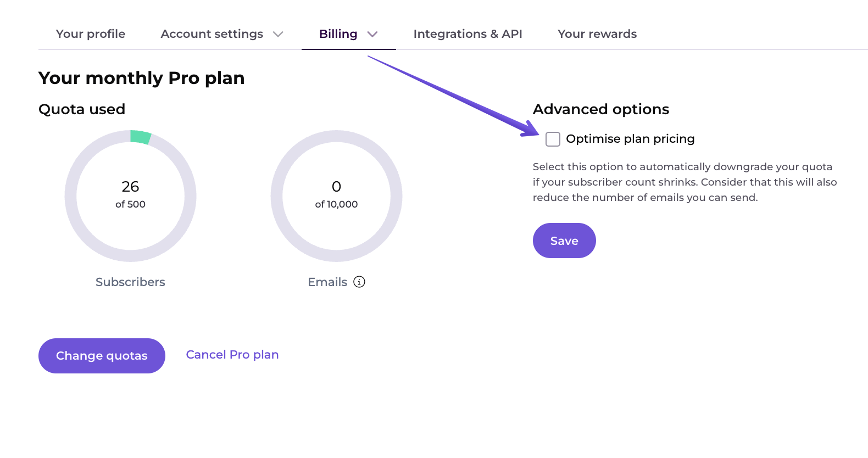View the Your rewards tab

(x=597, y=34)
